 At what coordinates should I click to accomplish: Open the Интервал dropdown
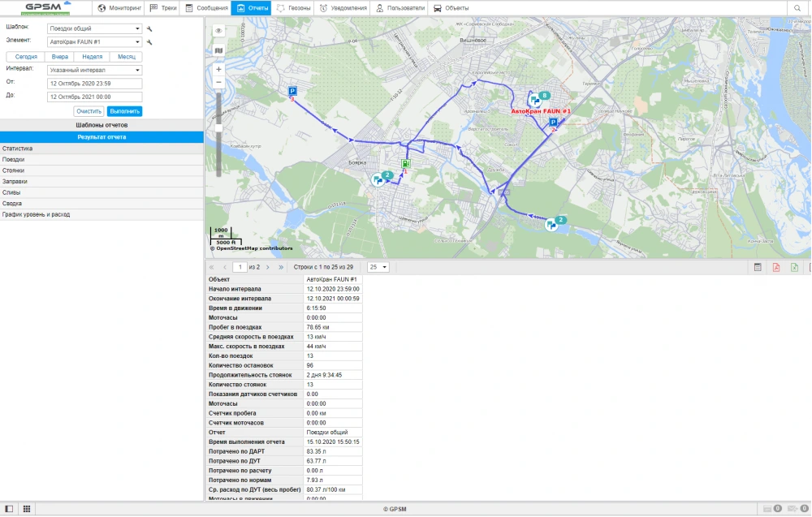pyautogui.click(x=93, y=70)
